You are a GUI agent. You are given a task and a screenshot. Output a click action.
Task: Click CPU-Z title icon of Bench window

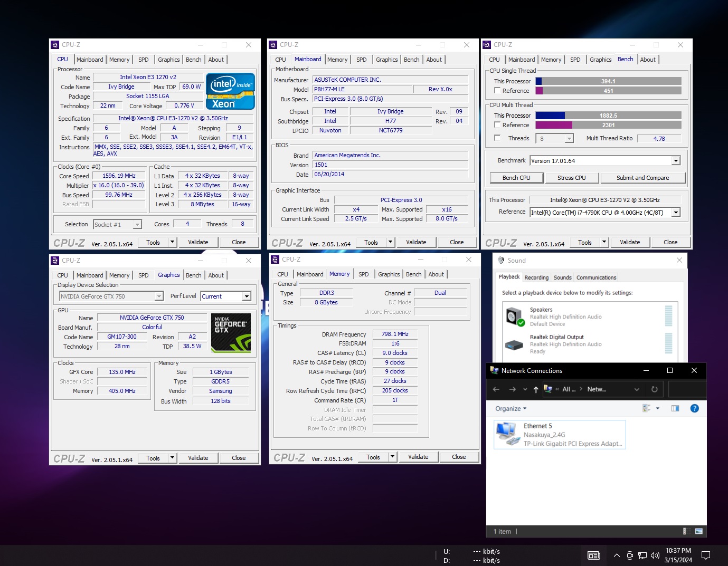[x=487, y=45]
